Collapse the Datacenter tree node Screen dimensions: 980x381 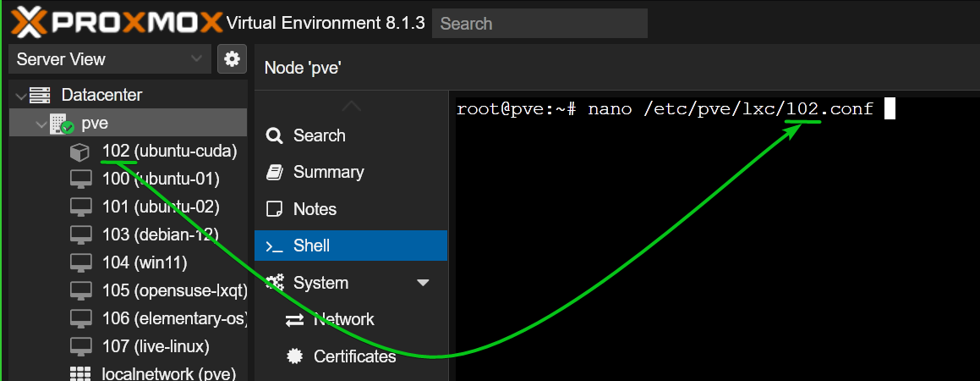point(22,96)
